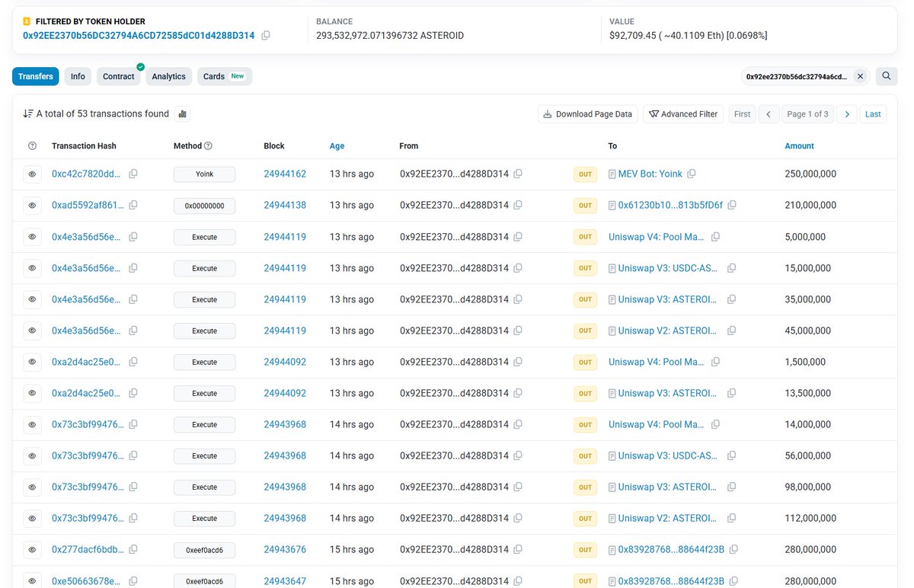This screenshot has width=914, height=588.
Task: Open transaction 0xe50663678e link
Action: pyautogui.click(x=86, y=581)
